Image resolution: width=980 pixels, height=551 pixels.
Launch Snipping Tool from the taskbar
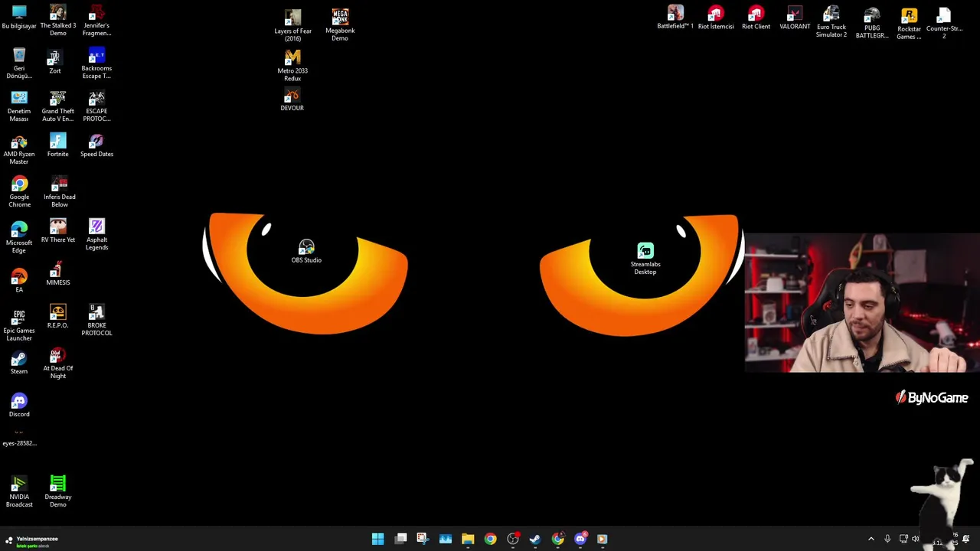point(423,539)
